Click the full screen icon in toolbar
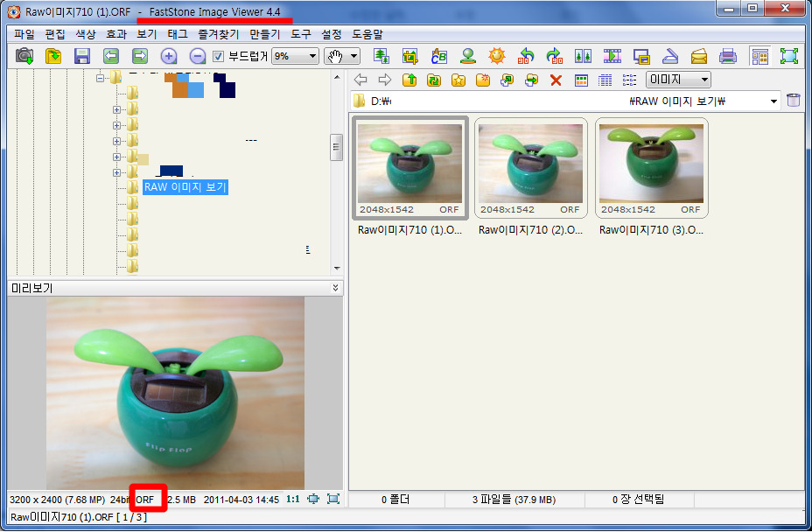The height and width of the screenshot is (532, 812). (789, 56)
